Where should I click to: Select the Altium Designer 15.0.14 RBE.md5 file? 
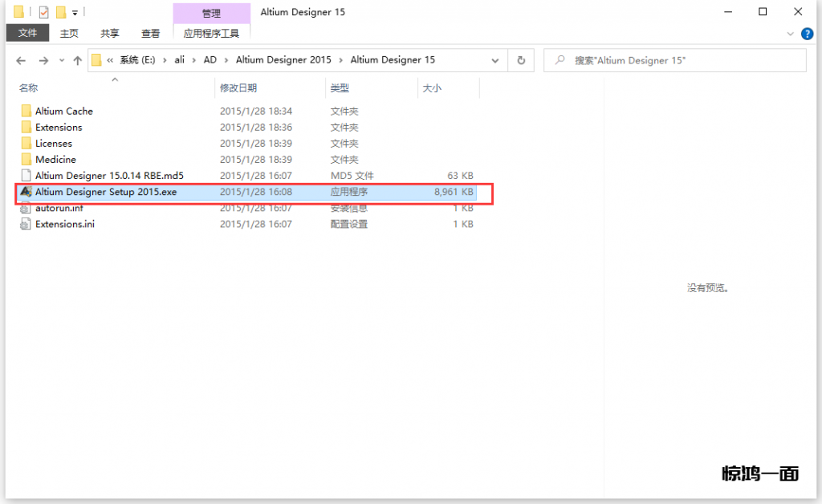coord(109,176)
